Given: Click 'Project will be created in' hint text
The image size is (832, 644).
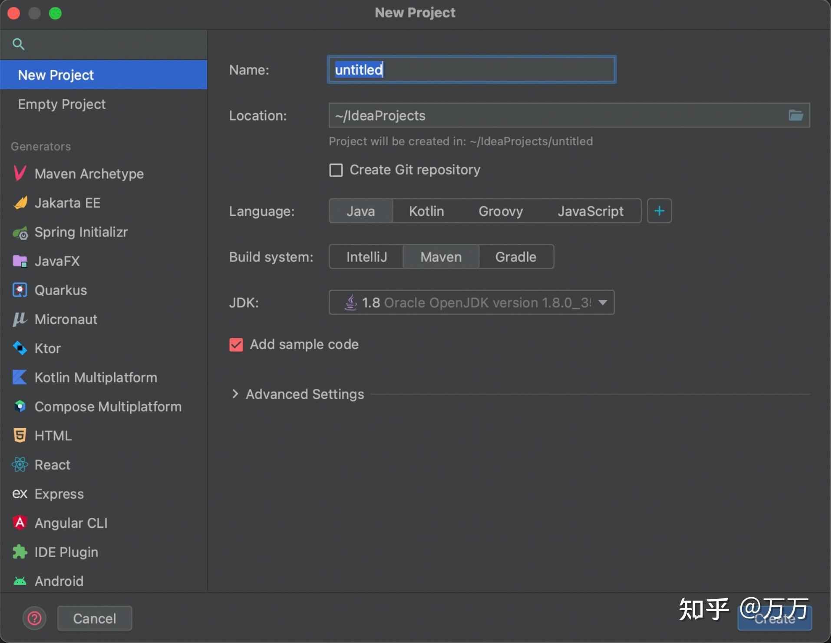Looking at the screenshot, I should coord(461,141).
